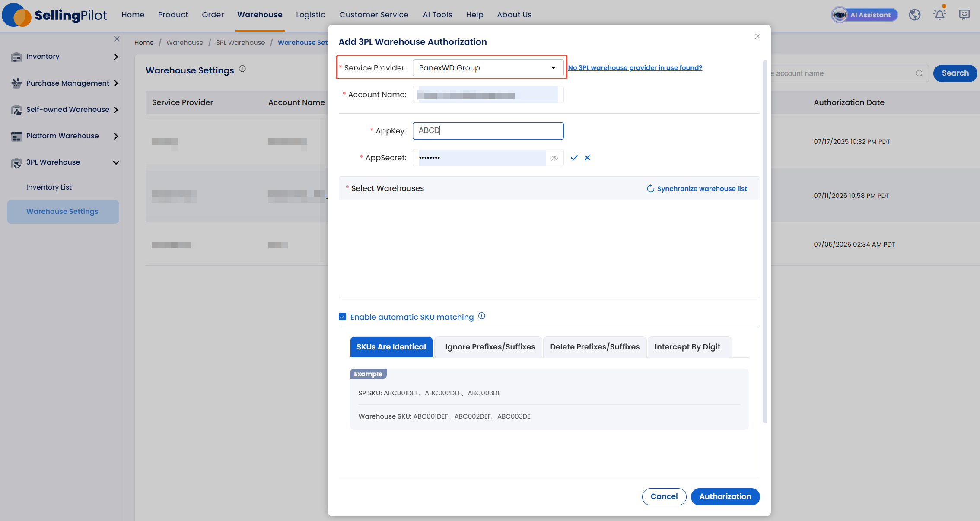980x521 pixels.
Task: Select Warehouse Settings in sidebar
Action: click(63, 212)
